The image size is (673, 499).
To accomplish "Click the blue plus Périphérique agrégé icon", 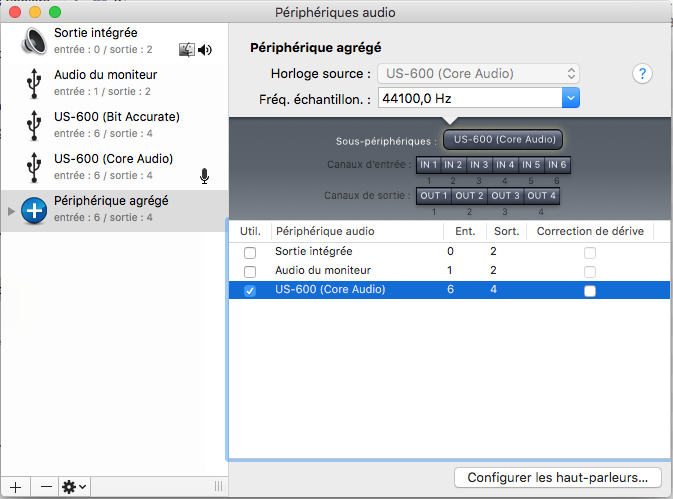I will click(x=34, y=210).
